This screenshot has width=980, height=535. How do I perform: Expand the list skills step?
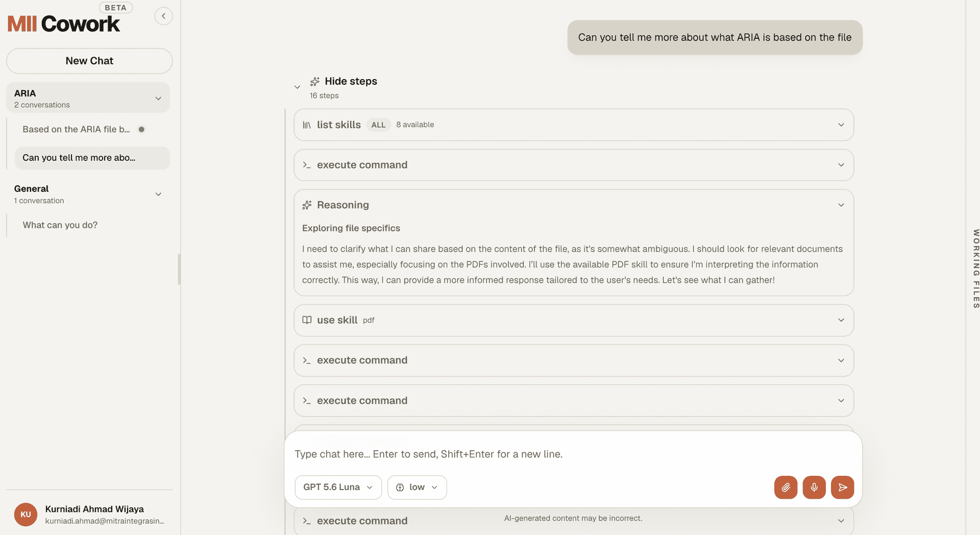tap(841, 125)
